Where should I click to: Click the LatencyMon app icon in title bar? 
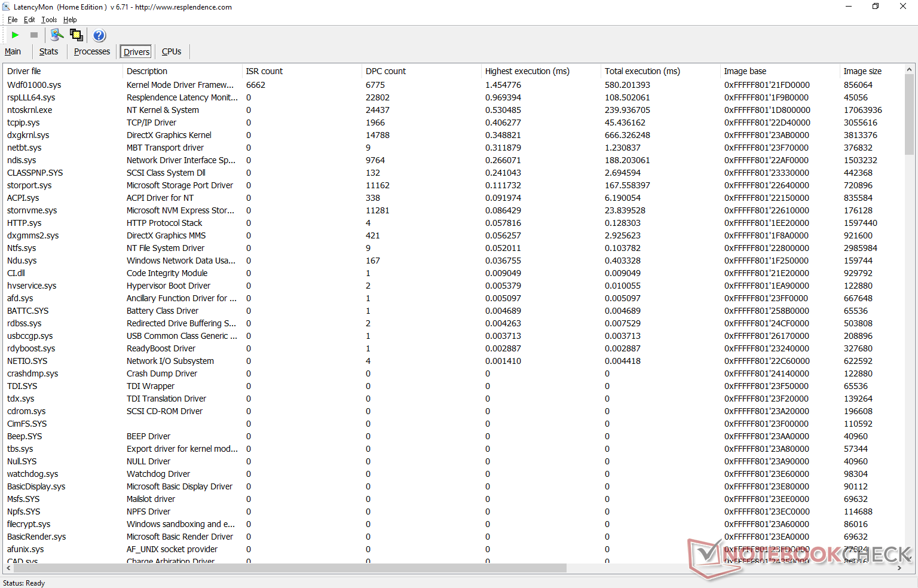pyautogui.click(x=6, y=7)
